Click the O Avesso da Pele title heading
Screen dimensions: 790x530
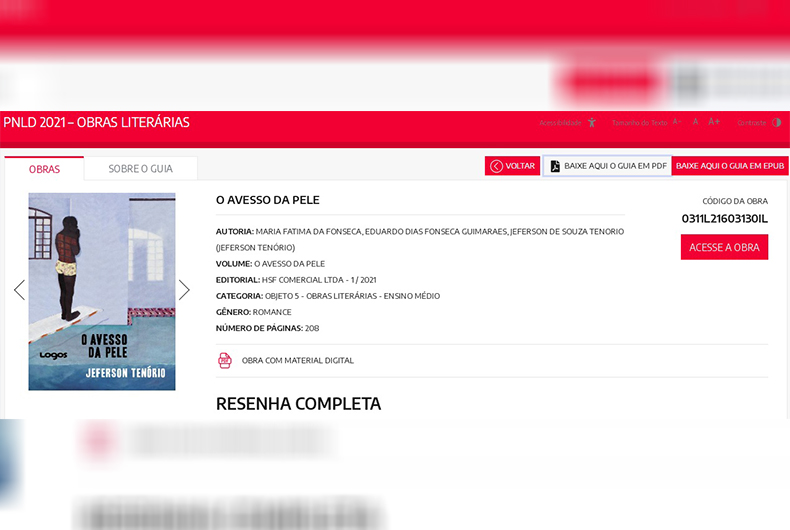coord(268,200)
